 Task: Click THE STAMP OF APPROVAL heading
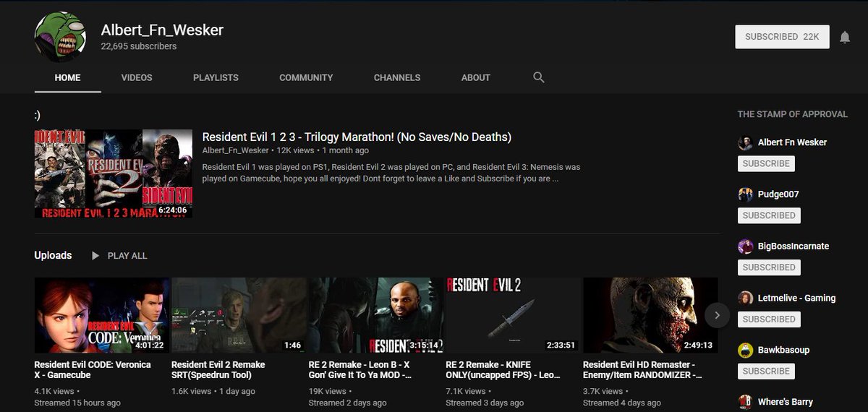click(x=792, y=114)
